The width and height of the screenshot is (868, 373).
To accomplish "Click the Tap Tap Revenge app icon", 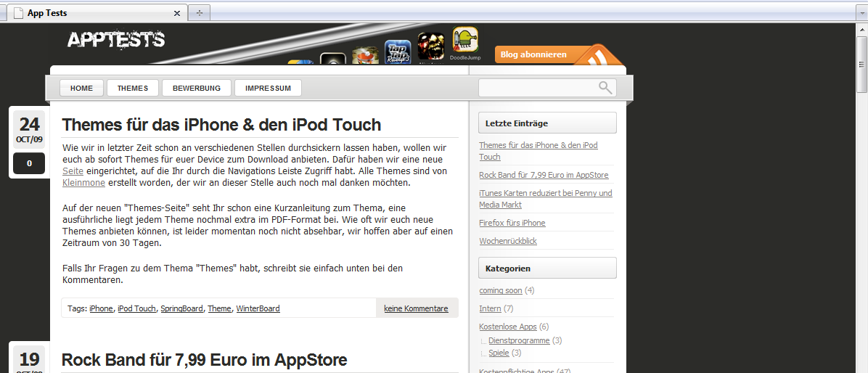I will point(398,52).
